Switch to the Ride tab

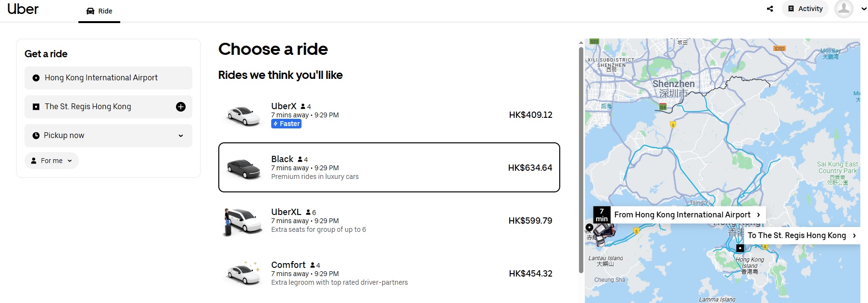click(x=100, y=11)
